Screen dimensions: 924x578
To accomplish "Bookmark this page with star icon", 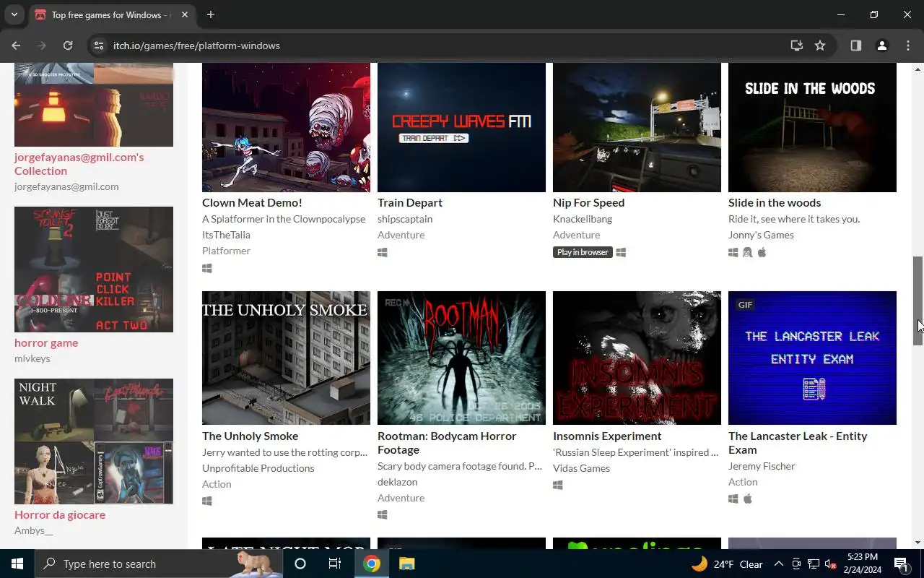I will click(x=820, y=46).
